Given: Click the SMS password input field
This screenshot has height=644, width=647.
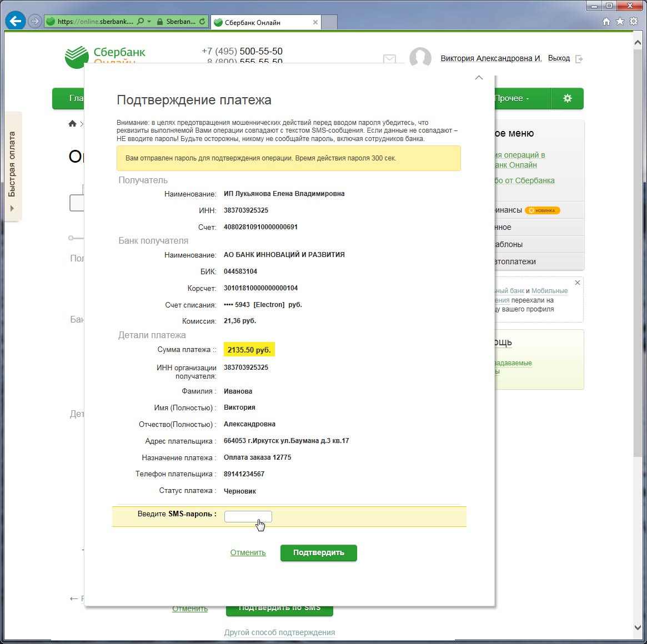Looking at the screenshot, I should (x=248, y=516).
